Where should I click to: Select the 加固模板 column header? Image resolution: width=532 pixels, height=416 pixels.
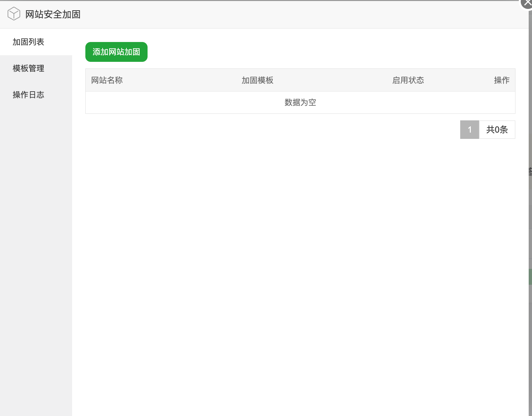pyautogui.click(x=257, y=80)
